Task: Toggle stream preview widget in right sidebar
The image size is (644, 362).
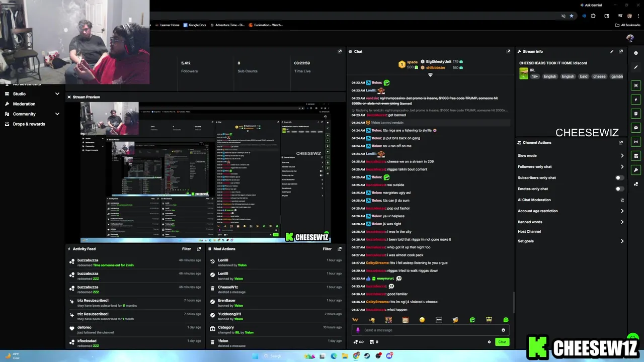Action: pos(636,85)
